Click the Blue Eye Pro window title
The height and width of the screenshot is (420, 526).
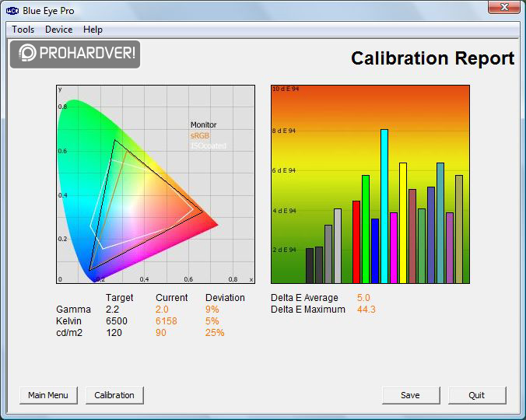(x=48, y=11)
